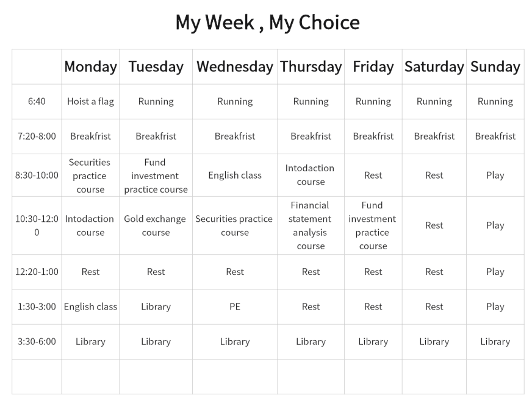The height and width of the screenshot is (401, 532).
Task: Click the Sunday header cell
Action: coord(495,67)
